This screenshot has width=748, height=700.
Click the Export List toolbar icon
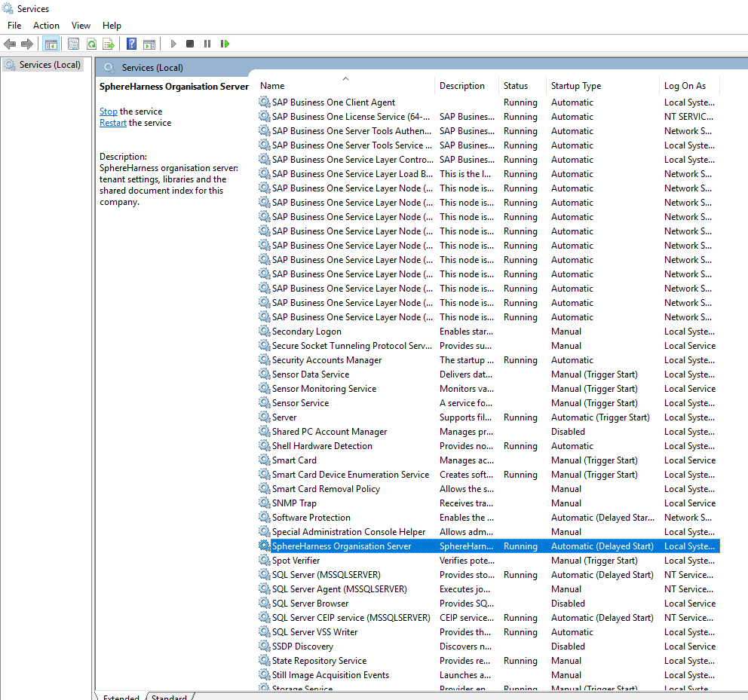pyautogui.click(x=109, y=44)
